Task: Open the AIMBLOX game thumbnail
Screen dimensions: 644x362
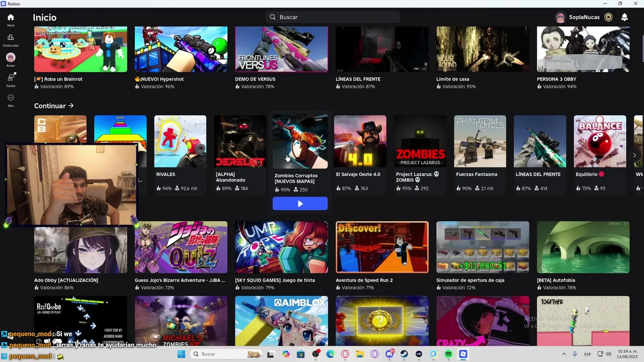Action: [x=282, y=321]
